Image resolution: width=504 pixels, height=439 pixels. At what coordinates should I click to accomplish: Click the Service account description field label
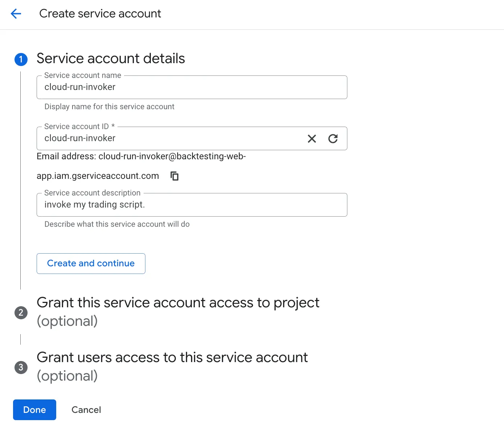92,193
